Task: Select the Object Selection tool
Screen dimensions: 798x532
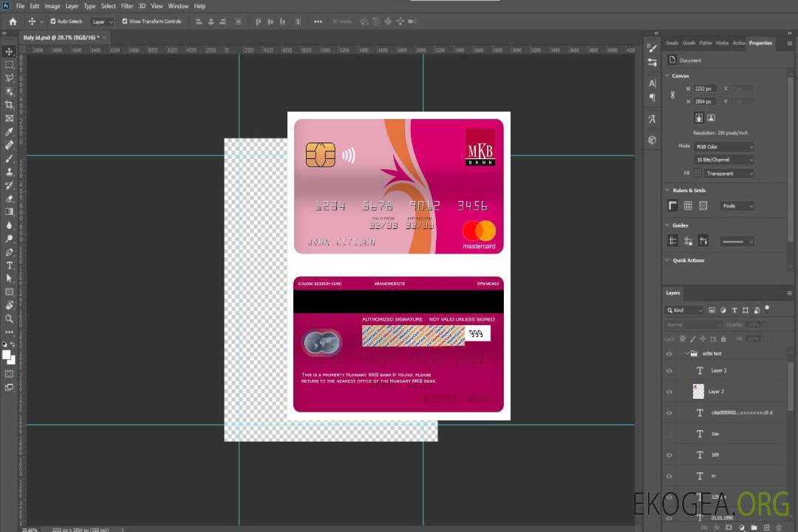Action: pyautogui.click(x=9, y=92)
